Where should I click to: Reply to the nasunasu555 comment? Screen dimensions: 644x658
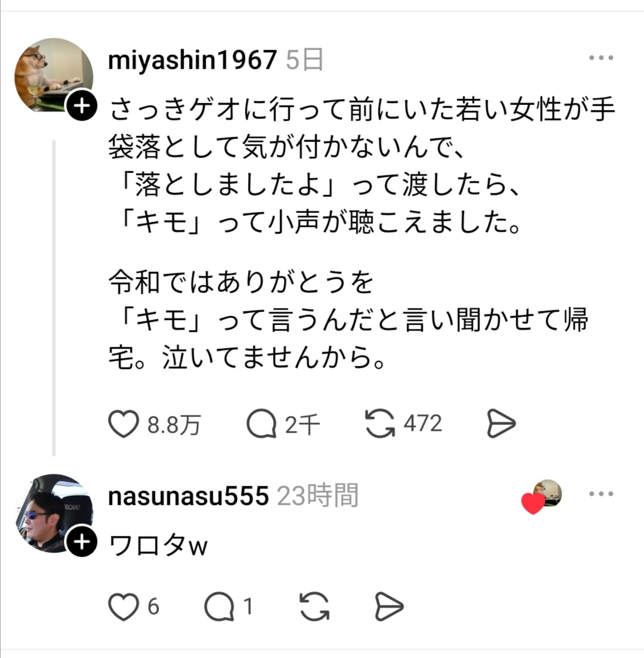click(x=219, y=607)
